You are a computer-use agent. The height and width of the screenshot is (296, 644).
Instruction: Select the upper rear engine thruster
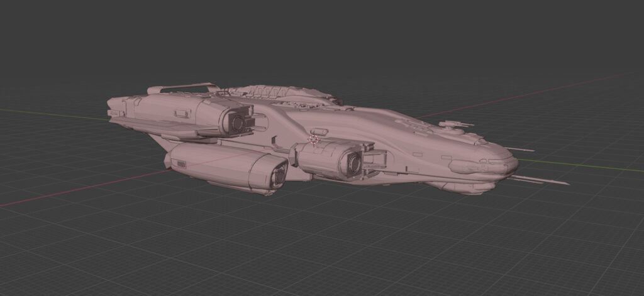point(236,120)
